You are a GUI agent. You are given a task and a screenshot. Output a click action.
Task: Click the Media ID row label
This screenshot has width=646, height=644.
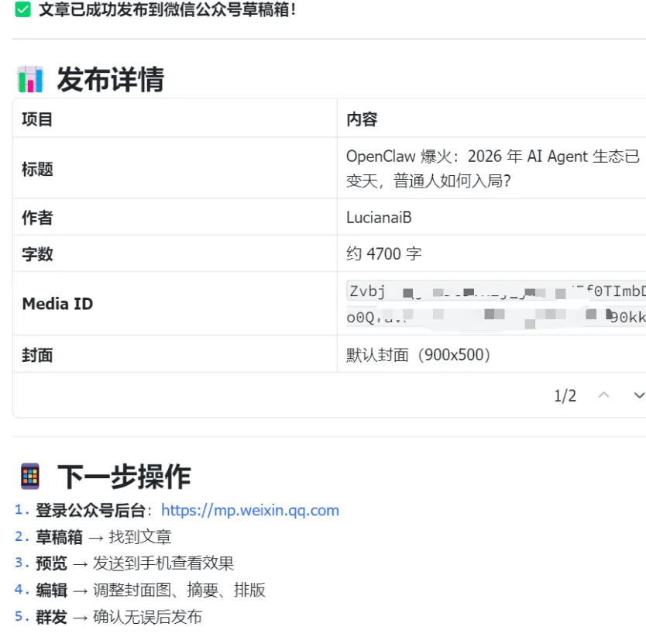(57, 304)
